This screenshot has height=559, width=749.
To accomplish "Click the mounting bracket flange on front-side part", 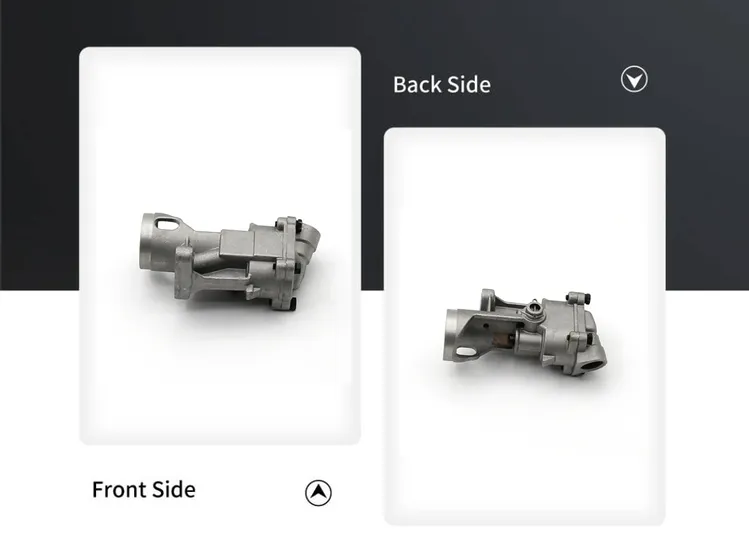I will tap(183, 271).
